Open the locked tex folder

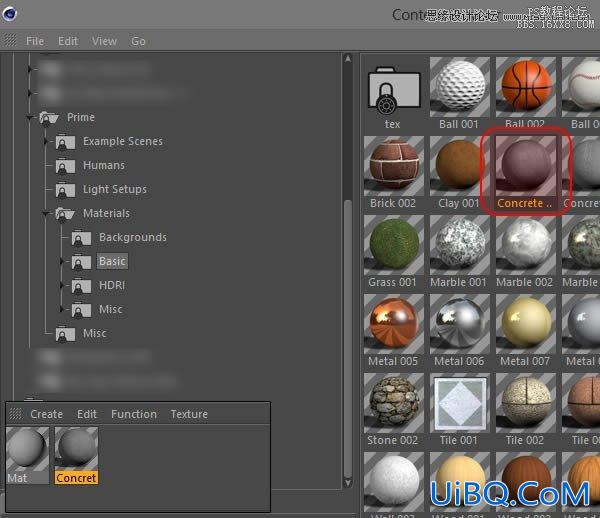click(x=394, y=91)
